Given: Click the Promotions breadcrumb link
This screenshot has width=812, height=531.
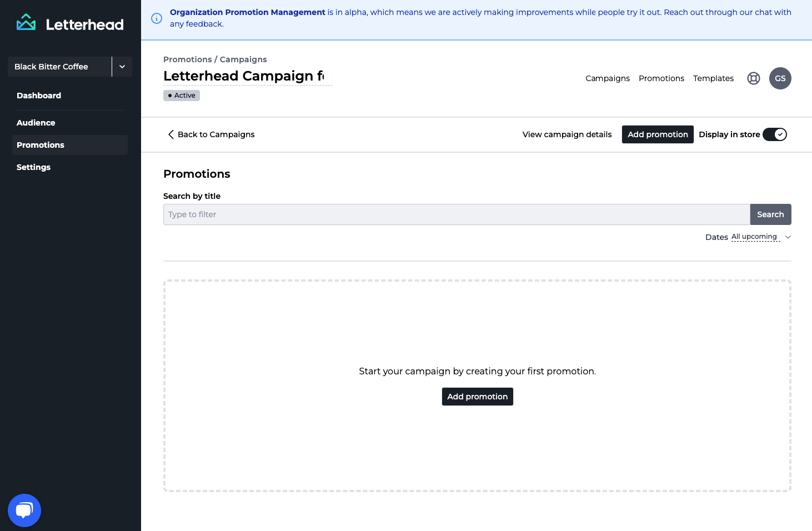Looking at the screenshot, I should pos(188,59).
